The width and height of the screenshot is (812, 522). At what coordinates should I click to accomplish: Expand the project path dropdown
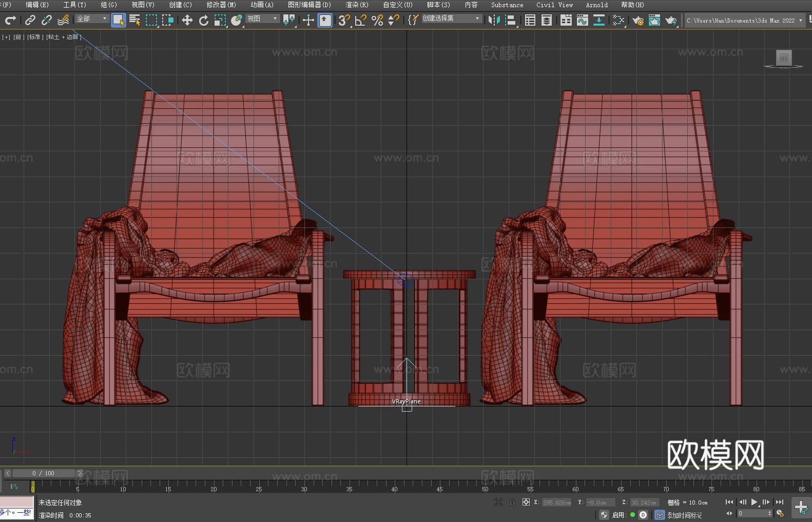800,21
